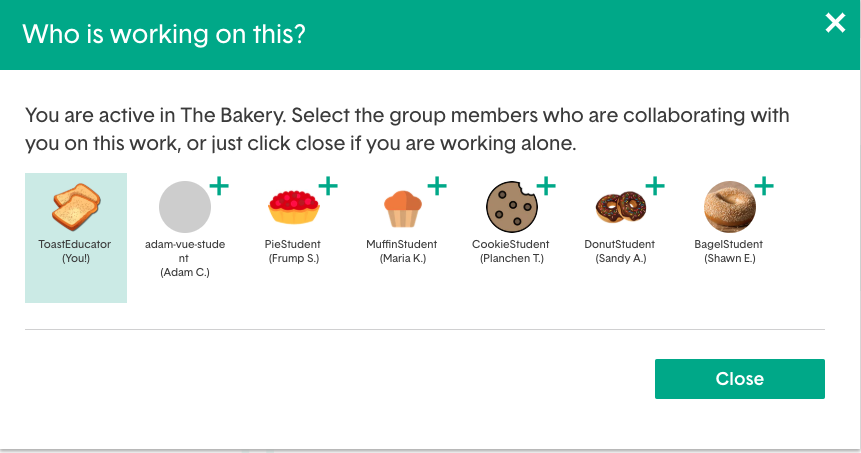Add CookieStudent using its plus icon
This screenshot has width=861, height=453.
[546, 186]
